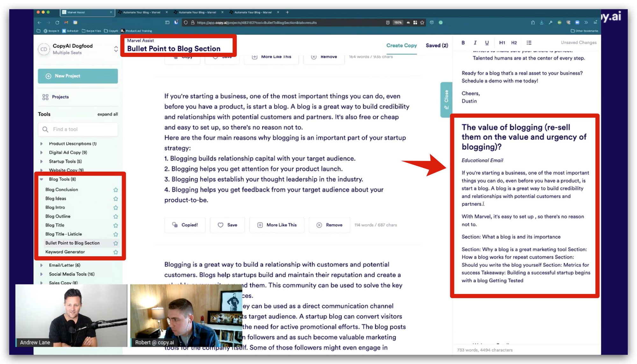
Task: Click the browser address bar URL
Action: pyautogui.click(x=257, y=23)
